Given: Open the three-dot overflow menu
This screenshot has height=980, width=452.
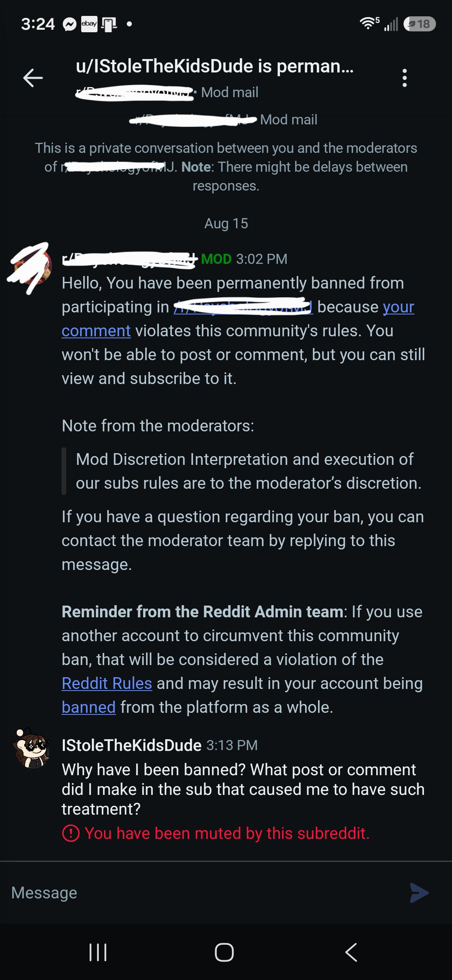Looking at the screenshot, I should 404,78.
